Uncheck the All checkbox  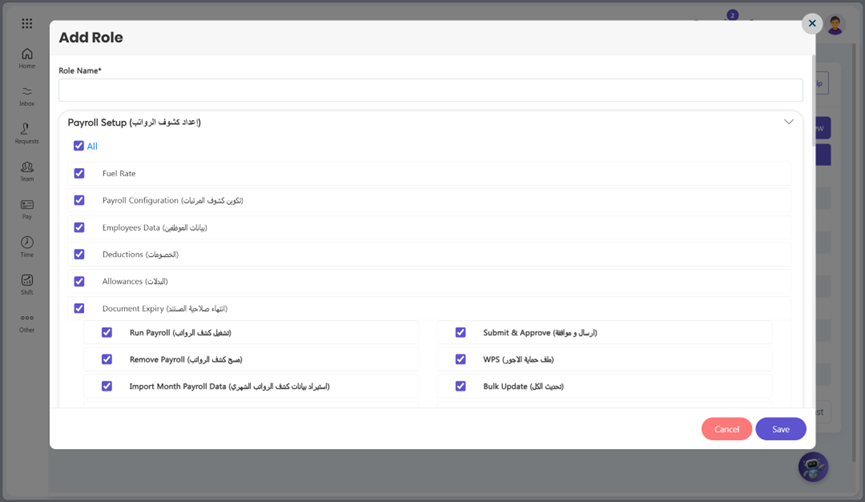pos(79,146)
